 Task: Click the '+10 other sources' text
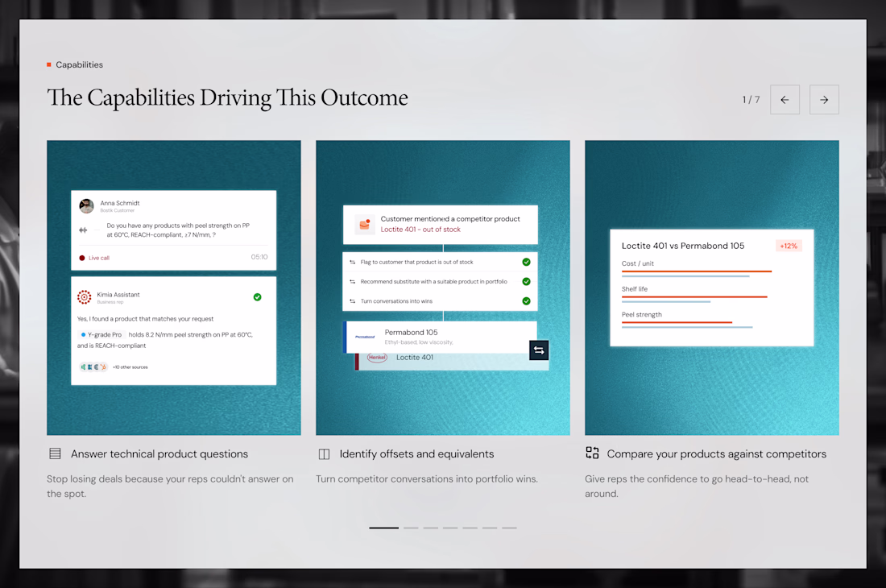point(130,367)
